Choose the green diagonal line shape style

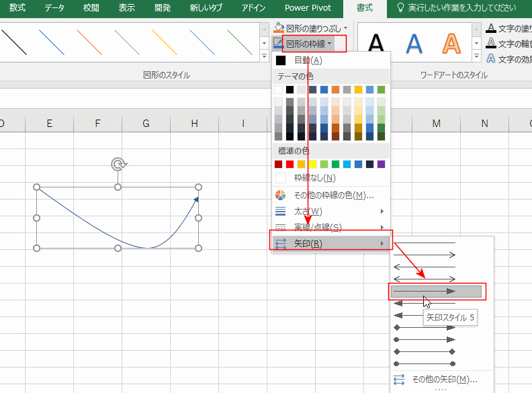pos(239,42)
